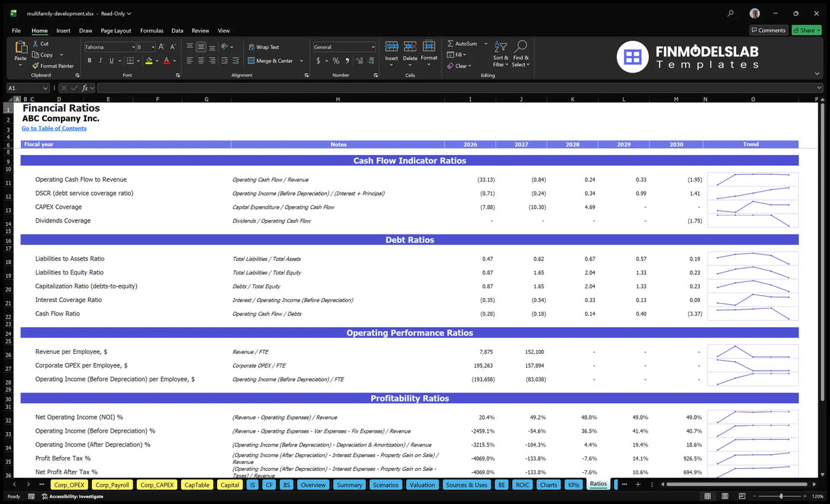Click the search magnifier in title bar
830x504 pixels.
pyautogui.click(x=731, y=13)
